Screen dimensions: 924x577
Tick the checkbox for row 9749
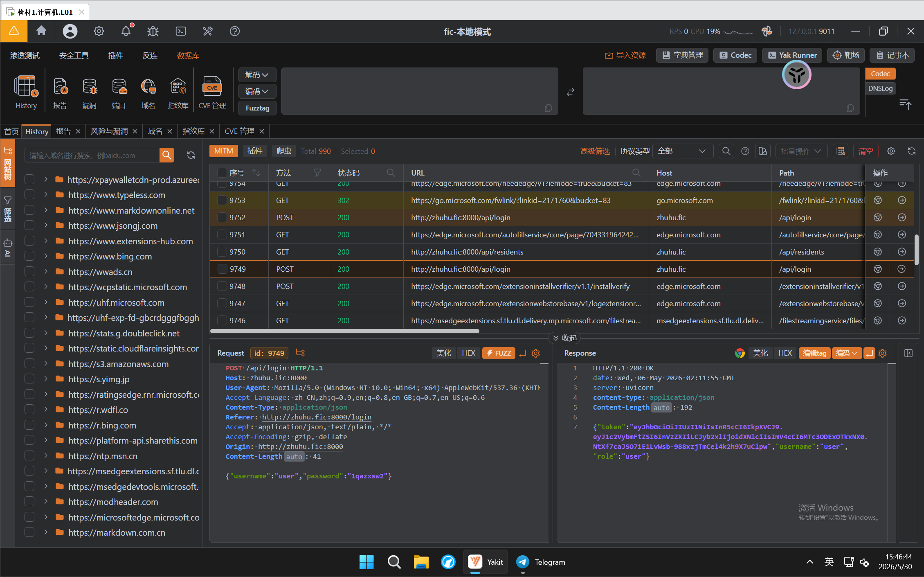tap(222, 269)
